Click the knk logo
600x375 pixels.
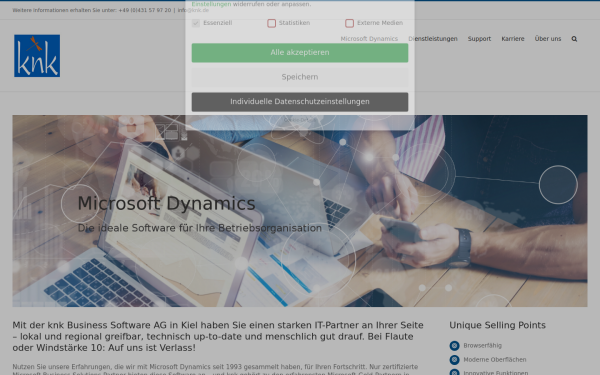(37, 56)
